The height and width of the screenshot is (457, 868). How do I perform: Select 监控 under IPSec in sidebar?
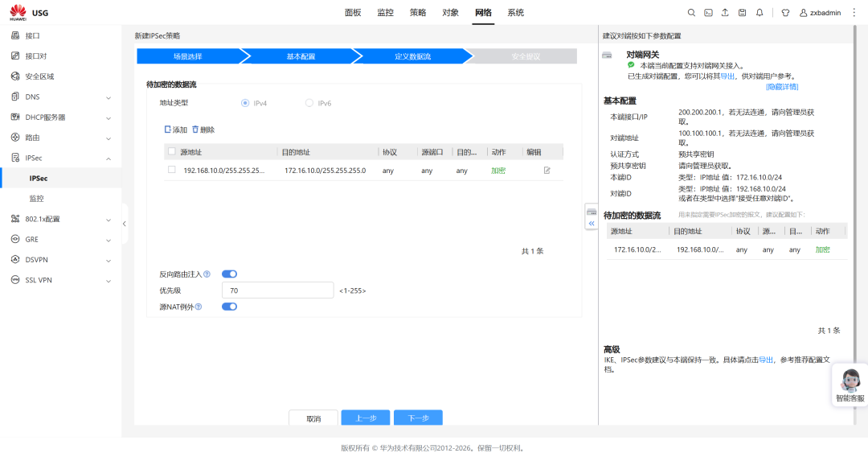(36, 198)
